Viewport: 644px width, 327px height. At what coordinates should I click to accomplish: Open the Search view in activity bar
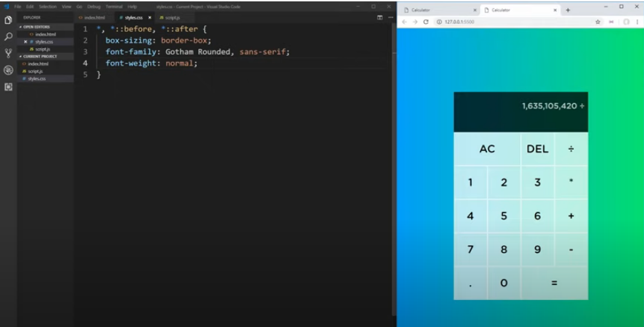(x=8, y=36)
